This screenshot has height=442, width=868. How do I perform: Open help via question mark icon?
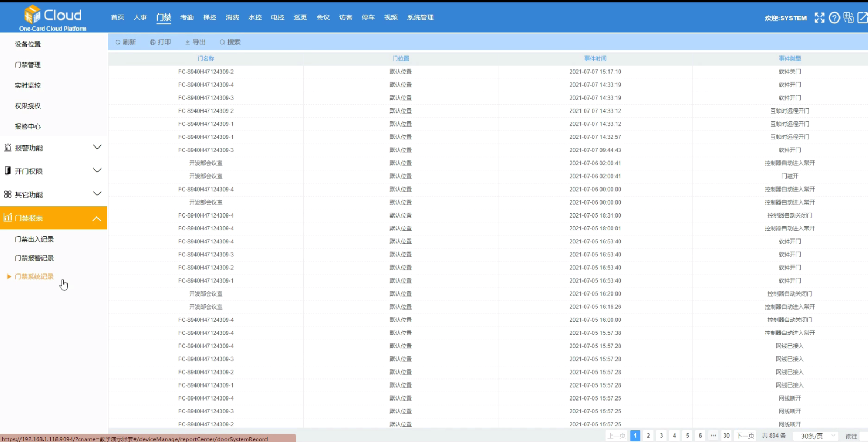click(x=834, y=18)
